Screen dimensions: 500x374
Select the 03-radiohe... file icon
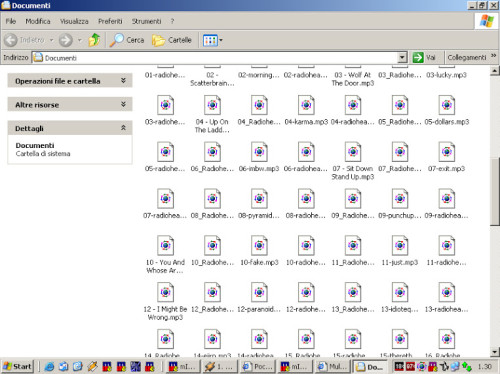coord(166,105)
